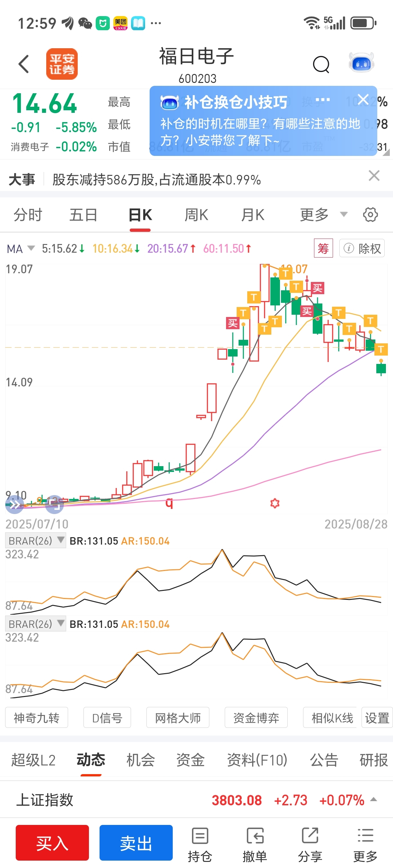Open 相似K线 tool

click(x=330, y=718)
